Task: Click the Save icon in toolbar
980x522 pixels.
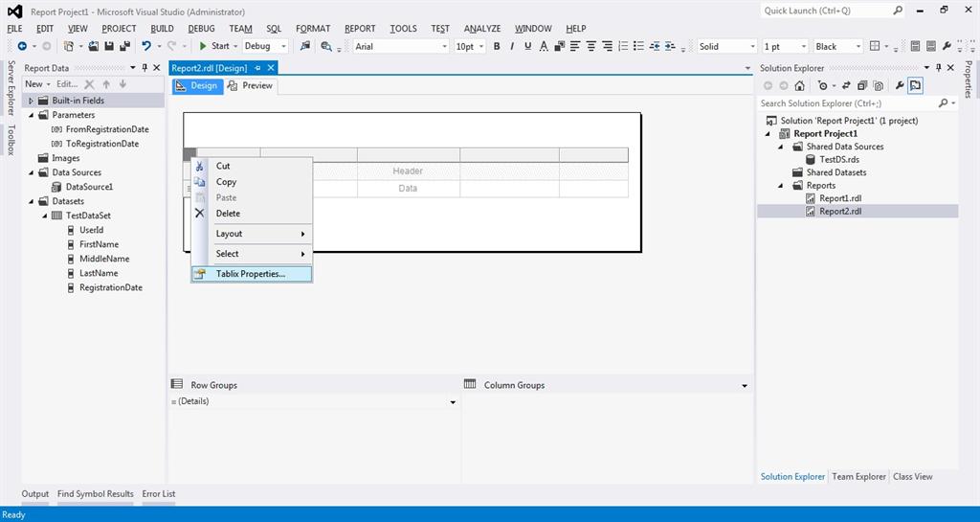Action: (109, 46)
